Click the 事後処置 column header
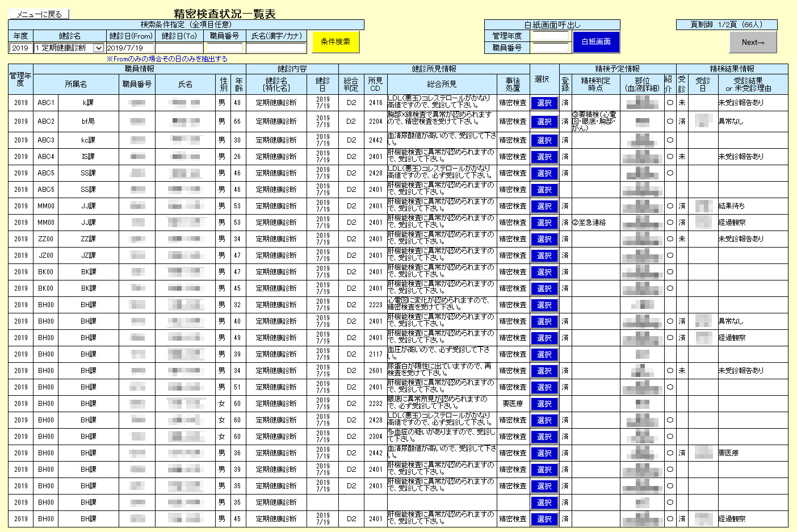This screenshot has width=797, height=532. [x=513, y=84]
